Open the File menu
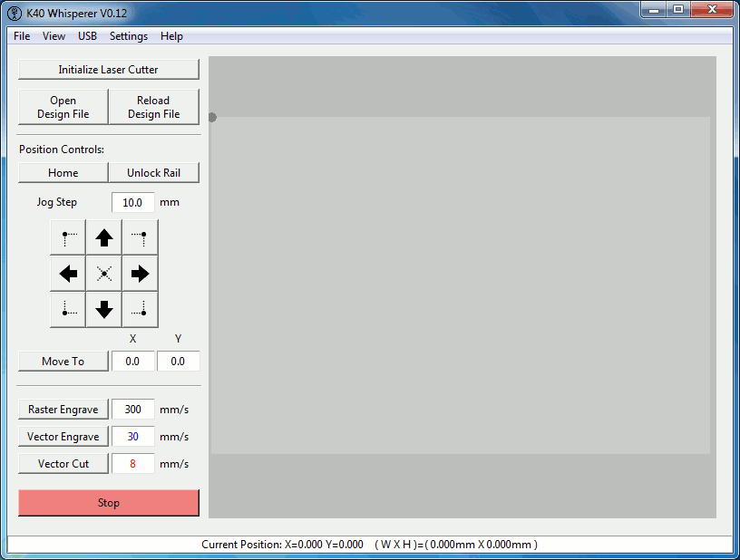The width and height of the screenshot is (740, 560). tap(22, 36)
